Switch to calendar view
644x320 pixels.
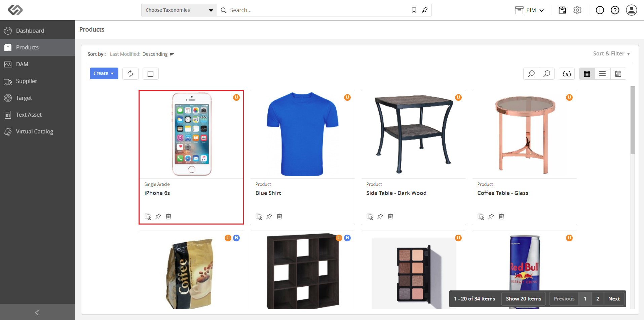coord(618,74)
